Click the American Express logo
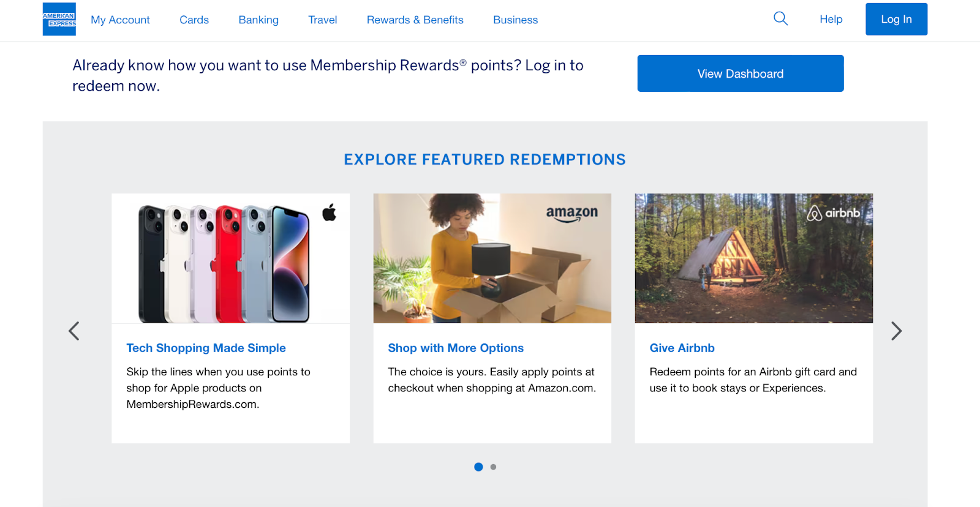Screen dimensions: 980x507 pos(59,20)
